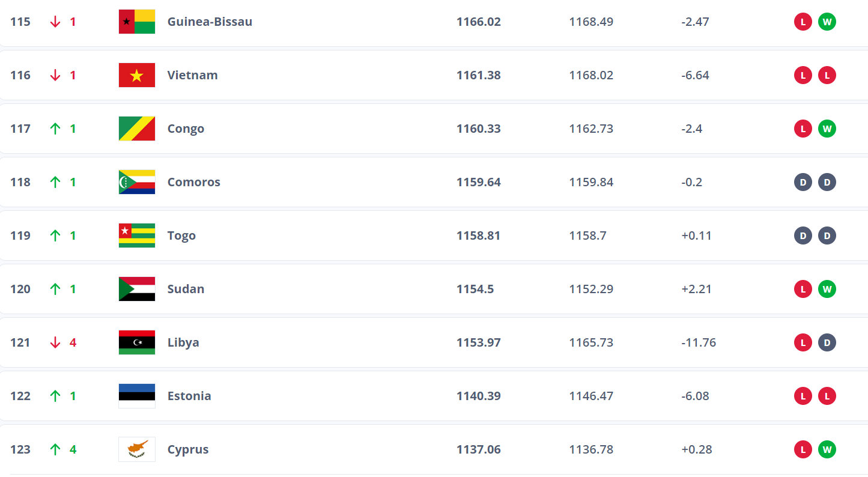Click the Guinea-Bissau flag icon

pos(137,22)
